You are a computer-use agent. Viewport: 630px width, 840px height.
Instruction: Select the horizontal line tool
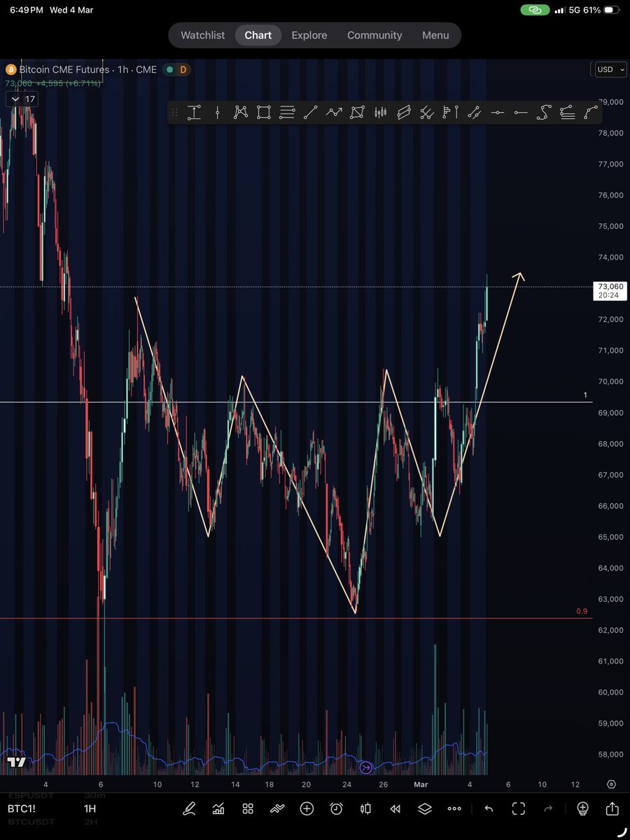[x=497, y=112]
